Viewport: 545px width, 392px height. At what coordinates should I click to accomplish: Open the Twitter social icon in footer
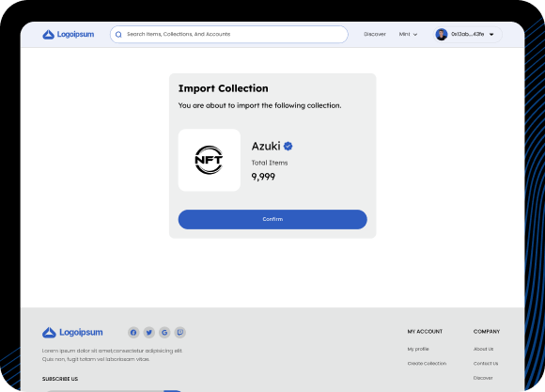tap(149, 333)
